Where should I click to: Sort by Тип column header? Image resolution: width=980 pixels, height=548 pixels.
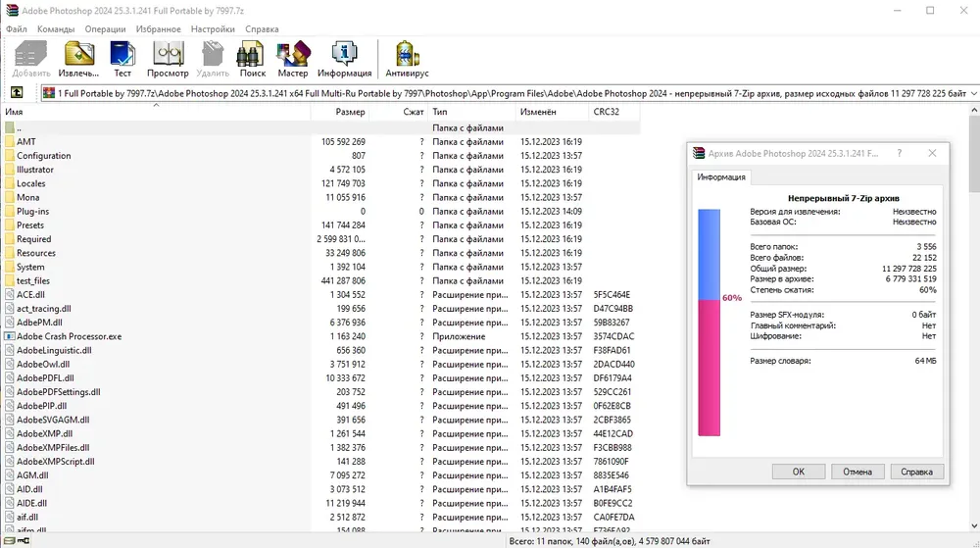[472, 112]
